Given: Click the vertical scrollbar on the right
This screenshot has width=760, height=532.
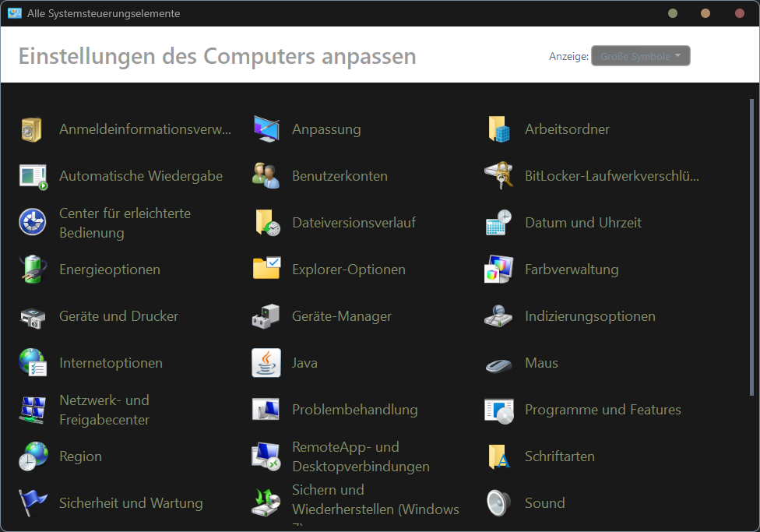Looking at the screenshot, I should pyautogui.click(x=751, y=249).
